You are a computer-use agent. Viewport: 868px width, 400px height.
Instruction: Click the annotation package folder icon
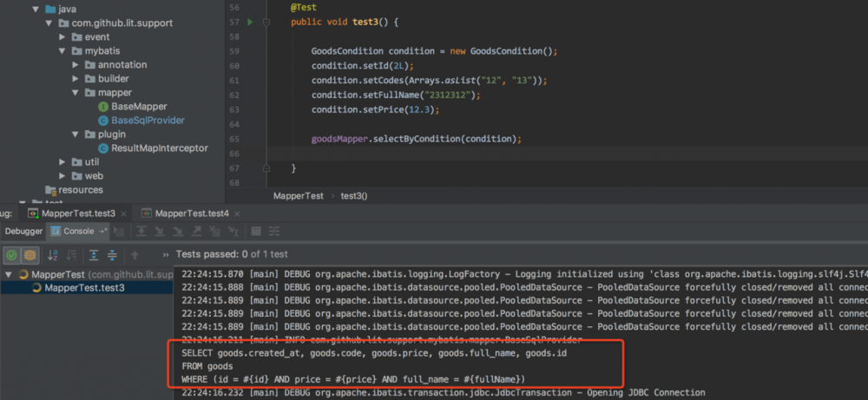[x=89, y=65]
